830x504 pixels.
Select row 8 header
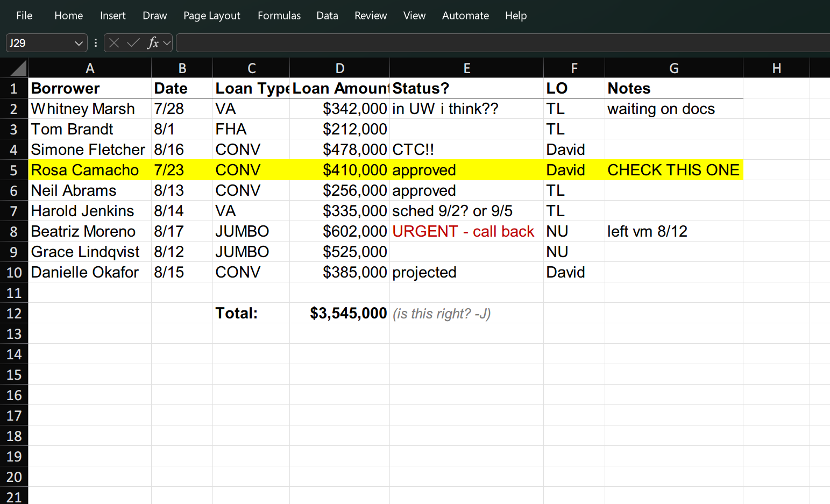14,231
